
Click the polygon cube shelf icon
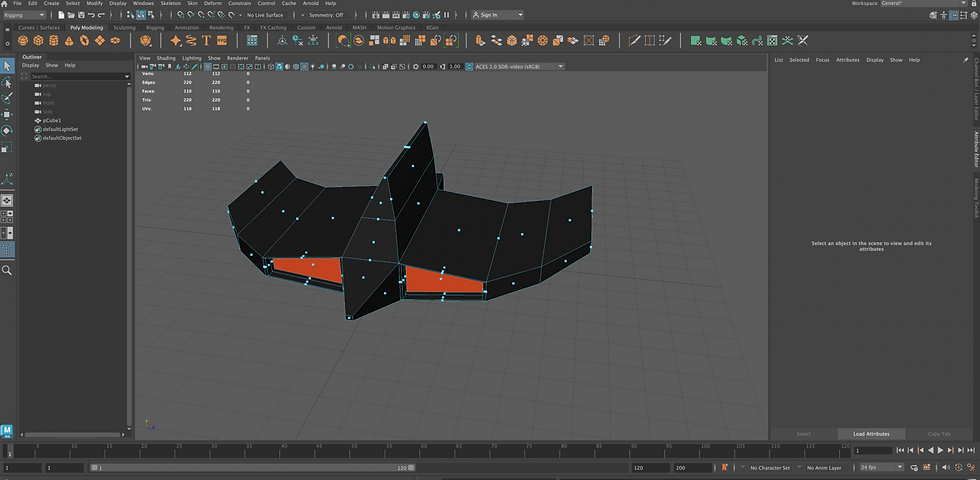pos(38,41)
